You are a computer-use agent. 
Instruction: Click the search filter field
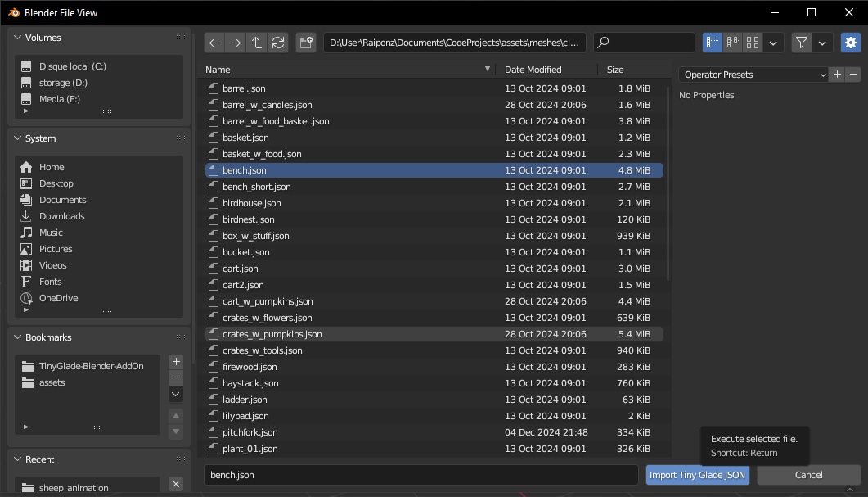(644, 43)
